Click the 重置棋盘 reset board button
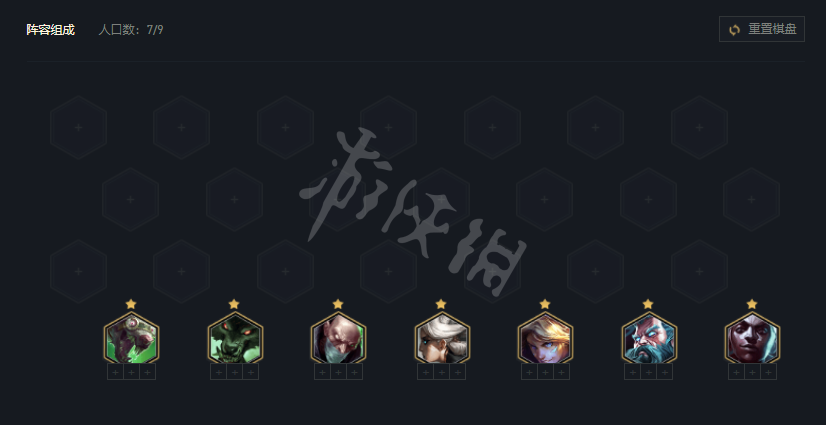The height and width of the screenshot is (425, 826). [x=762, y=29]
